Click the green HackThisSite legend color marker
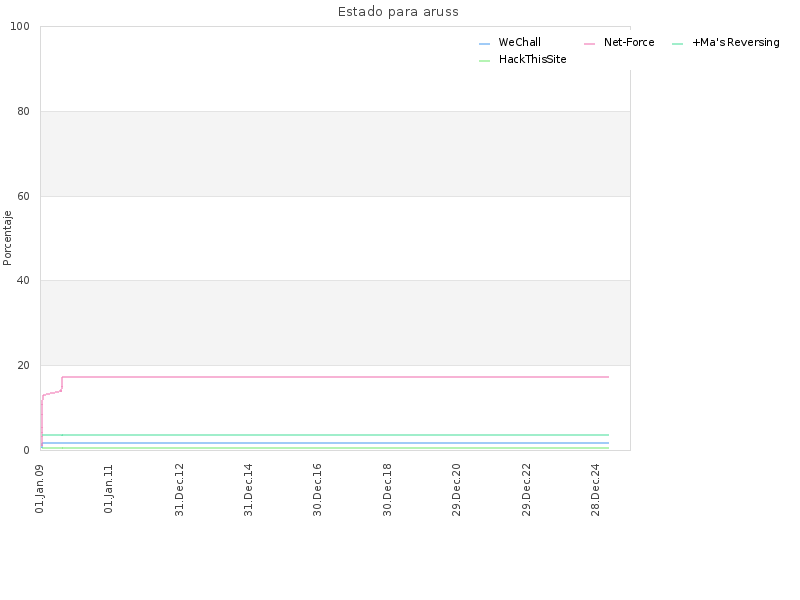This screenshot has height=600, width=800. 484,61
